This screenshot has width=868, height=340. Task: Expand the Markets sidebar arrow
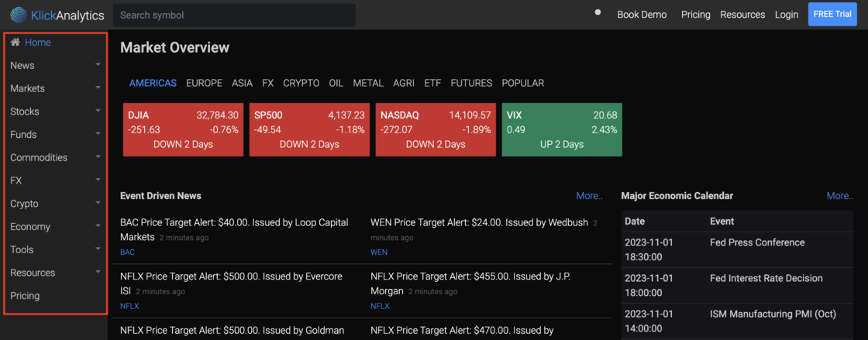[x=98, y=88]
